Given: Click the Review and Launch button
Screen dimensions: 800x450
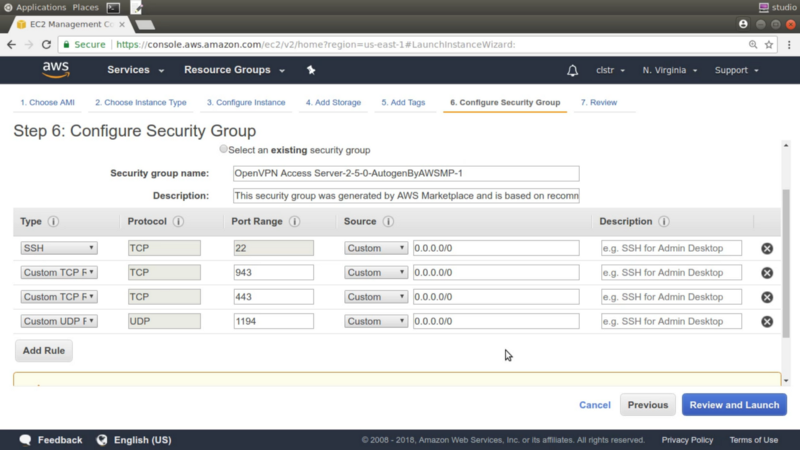Looking at the screenshot, I should [x=734, y=405].
